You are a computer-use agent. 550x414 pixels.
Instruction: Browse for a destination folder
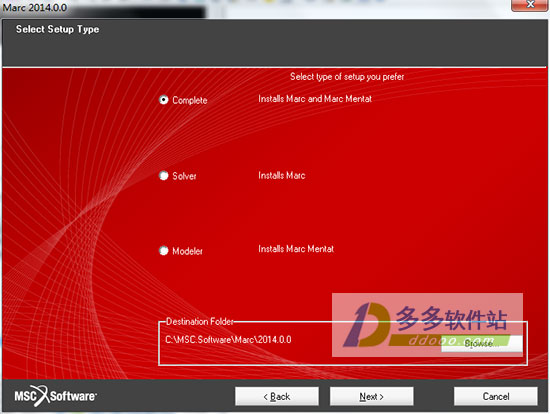point(482,343)
